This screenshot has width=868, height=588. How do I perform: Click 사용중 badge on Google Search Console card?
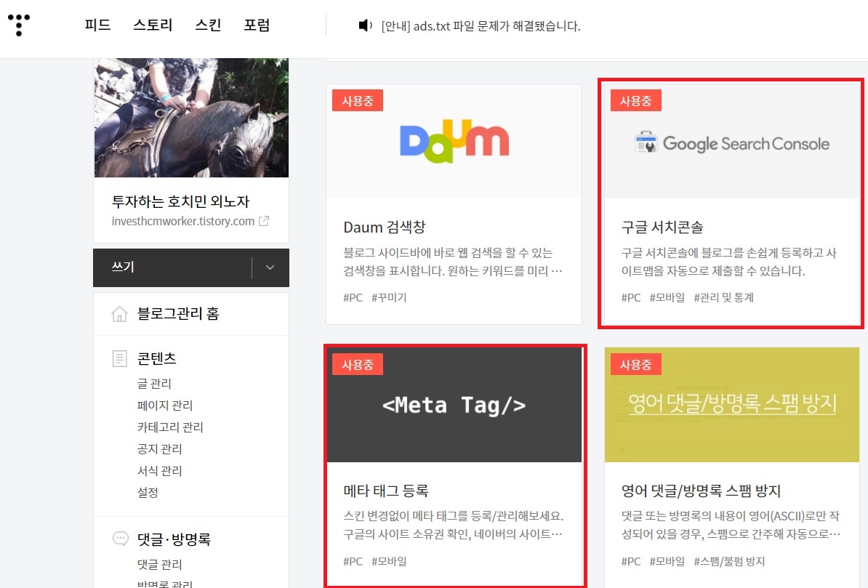635,101
